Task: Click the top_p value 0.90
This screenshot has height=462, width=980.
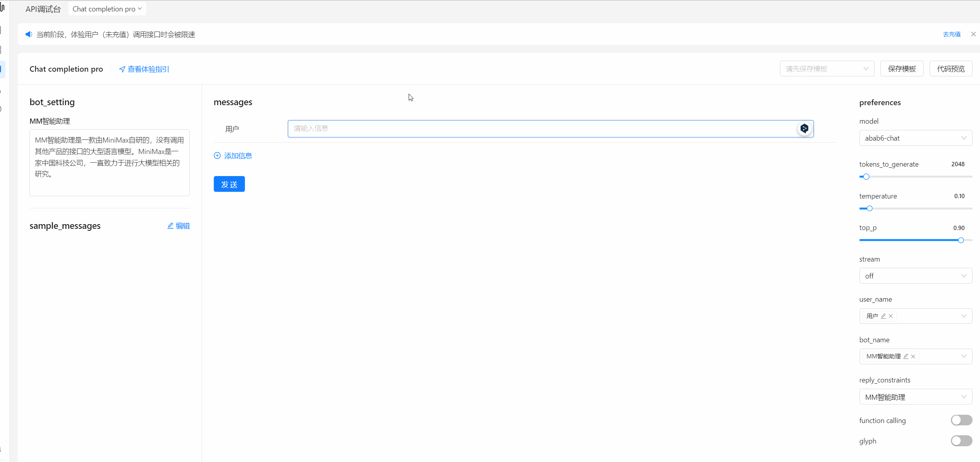Action: [x=959, y=228]
